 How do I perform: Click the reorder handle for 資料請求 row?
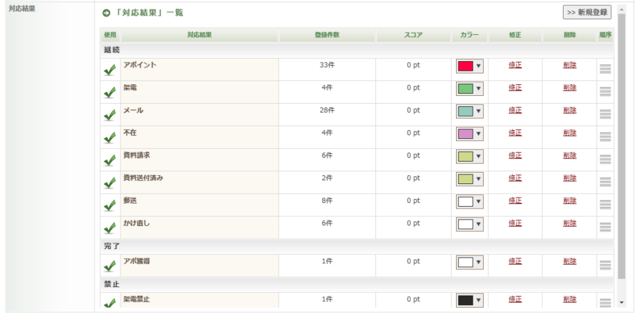pos(605,160)
